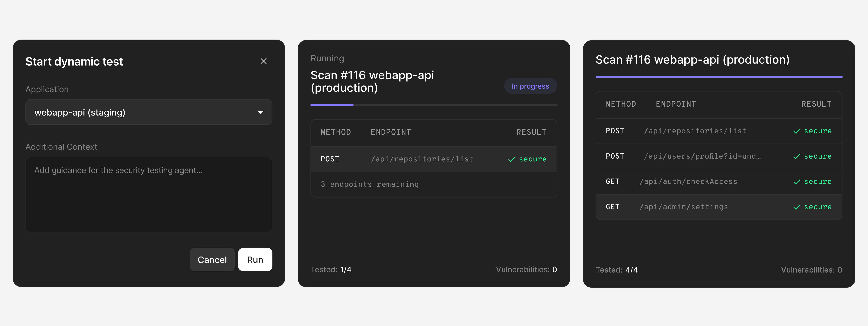Click the 'Running' label above scan title
Image resolution: width=868 pixels, height=326 pixels.
point(327,58)
